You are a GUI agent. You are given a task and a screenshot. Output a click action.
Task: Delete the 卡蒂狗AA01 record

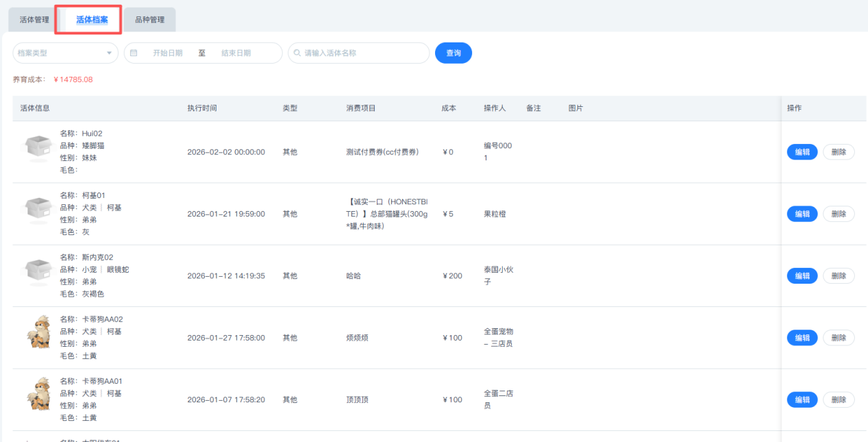[839, 400]
